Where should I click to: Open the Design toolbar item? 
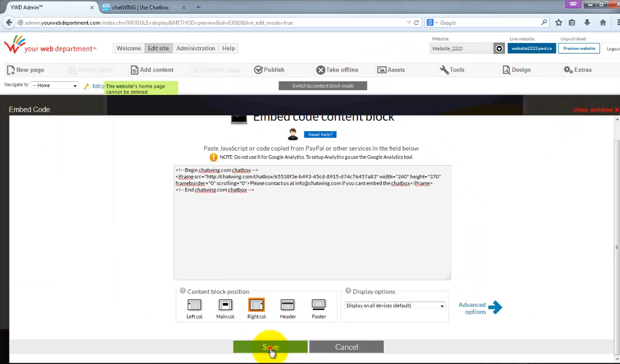coord(517,70)
